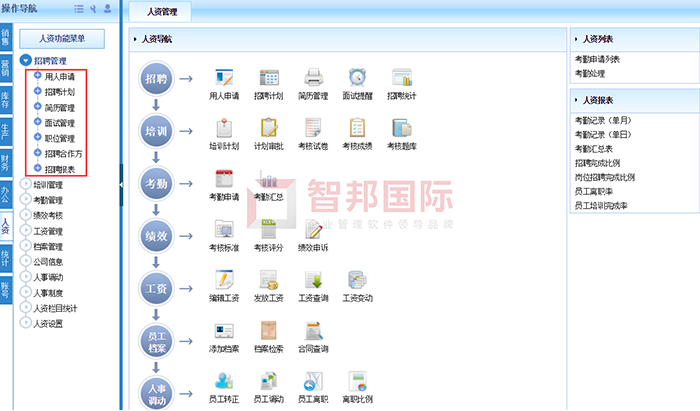Click the round 招聘 stage button
This screenshot has height=411, width=700.
pos(156,79)
